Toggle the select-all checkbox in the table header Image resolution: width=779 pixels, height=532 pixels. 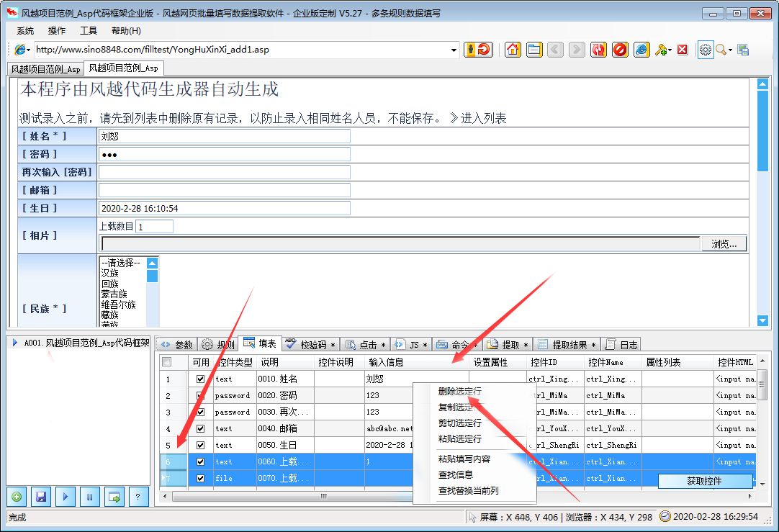coord(167,362)
